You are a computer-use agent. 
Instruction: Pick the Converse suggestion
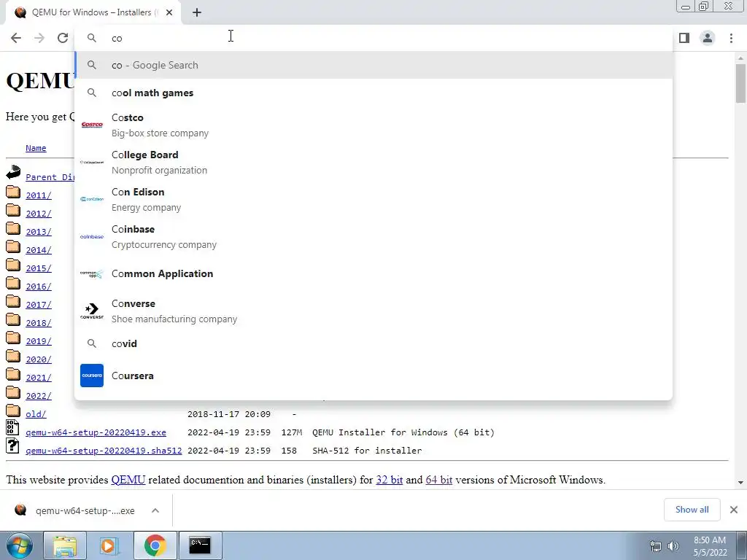pyautogui.click(x=373, y=311)
